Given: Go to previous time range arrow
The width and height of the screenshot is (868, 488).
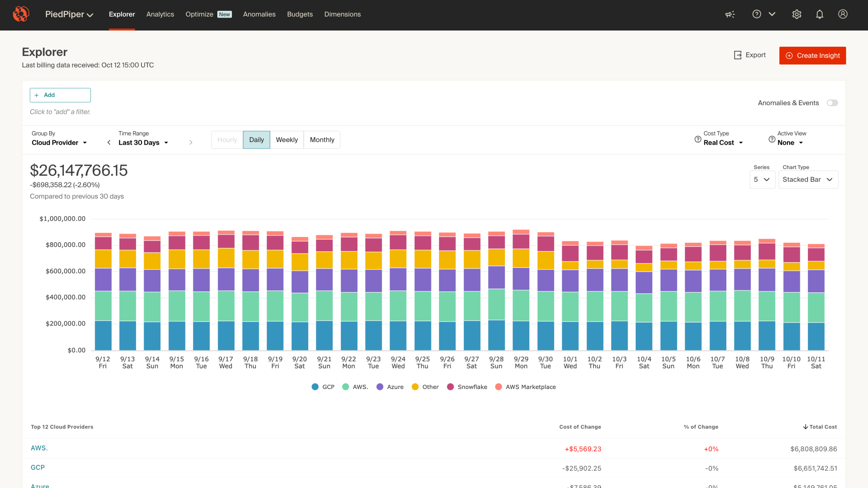Looking at the screenshot, I should click(x=109, y=142).
